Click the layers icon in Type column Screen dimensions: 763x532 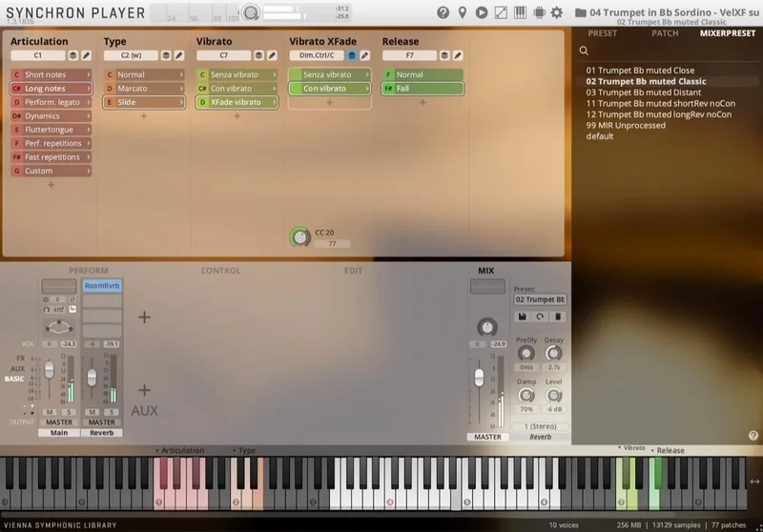coord(166,55)
